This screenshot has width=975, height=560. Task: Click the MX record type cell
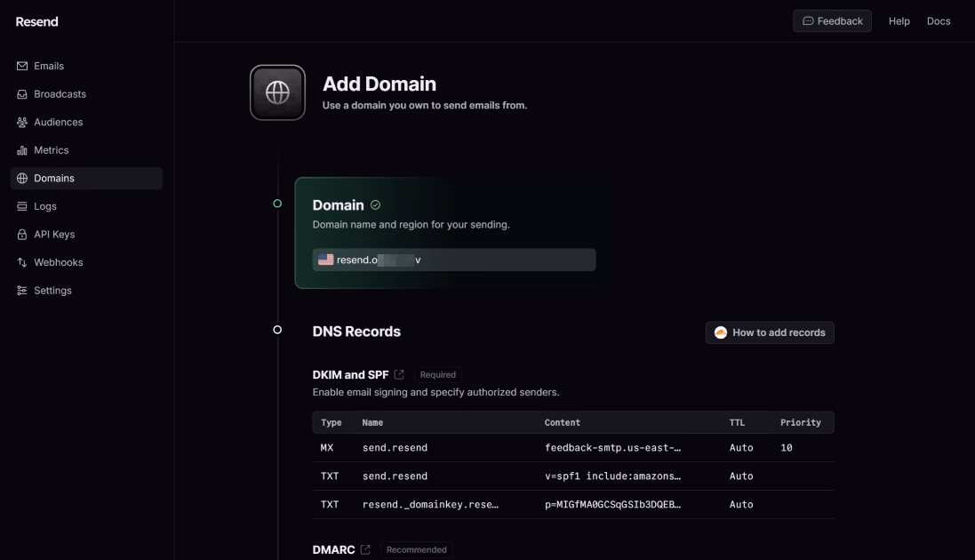tap(327, 447)
